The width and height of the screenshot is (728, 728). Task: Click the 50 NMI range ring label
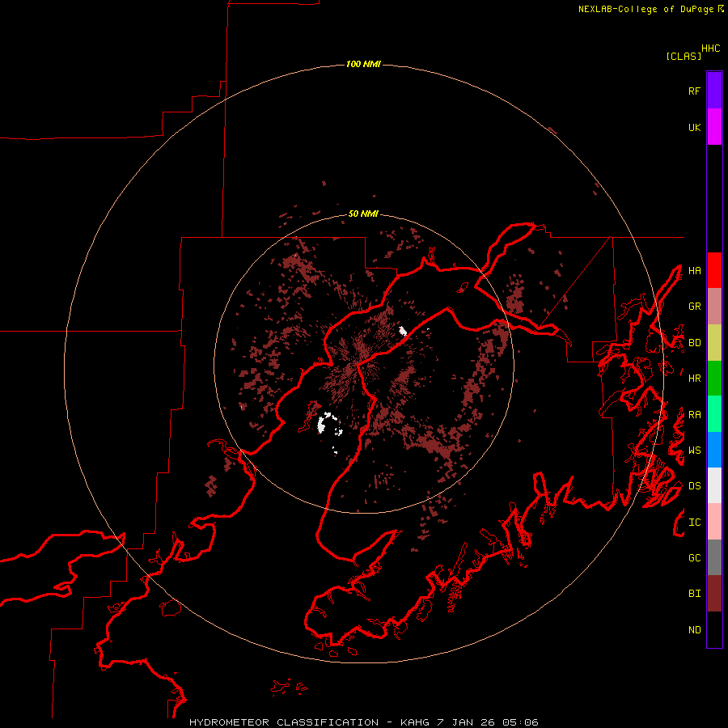click(x=363, y=214)
